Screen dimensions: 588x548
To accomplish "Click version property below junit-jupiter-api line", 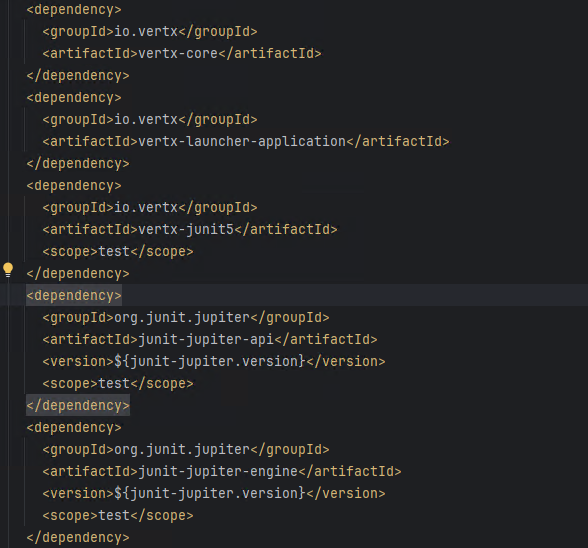I will (210, 362).
